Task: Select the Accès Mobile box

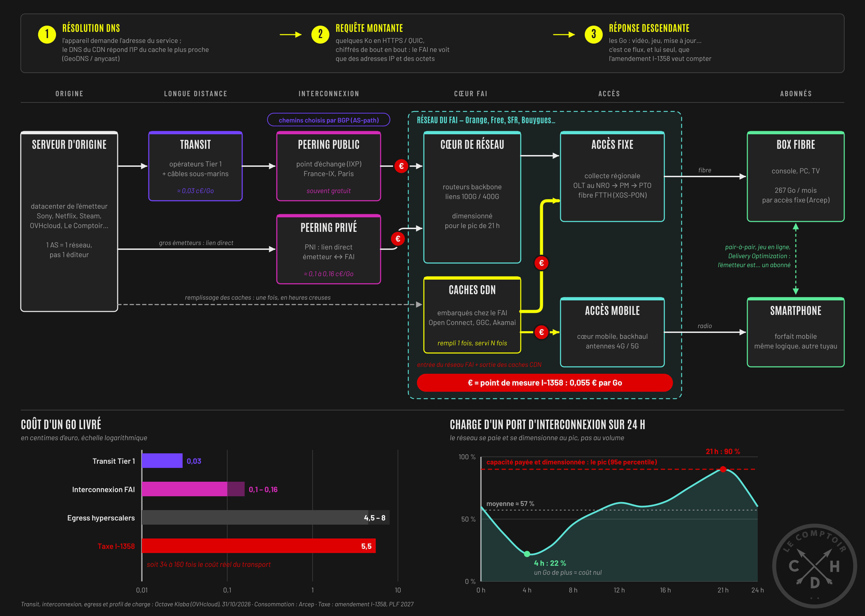Action: coord(612,332)
